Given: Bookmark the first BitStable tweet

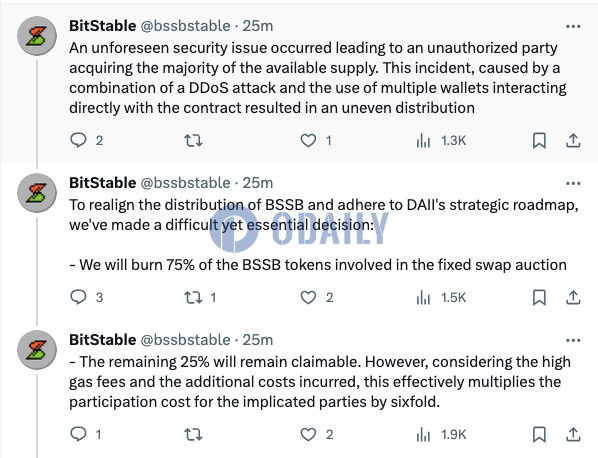Looking at the screenshot, I should coord(539,141).
